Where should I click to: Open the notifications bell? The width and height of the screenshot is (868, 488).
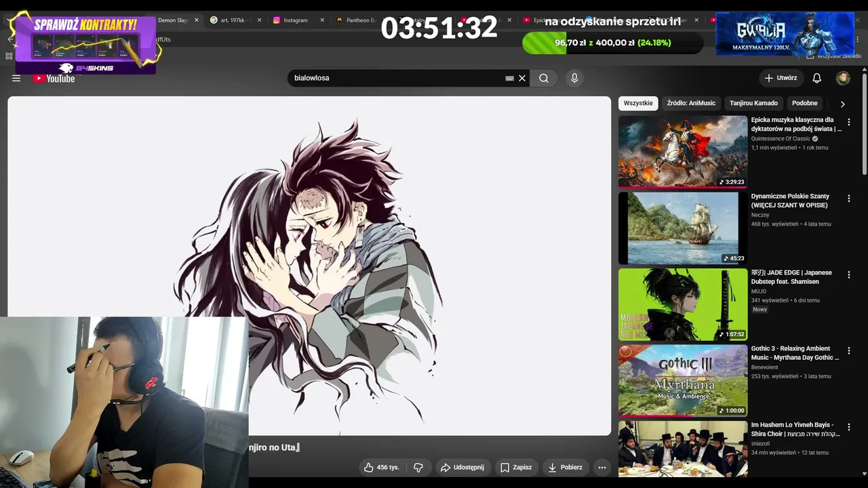817,78
